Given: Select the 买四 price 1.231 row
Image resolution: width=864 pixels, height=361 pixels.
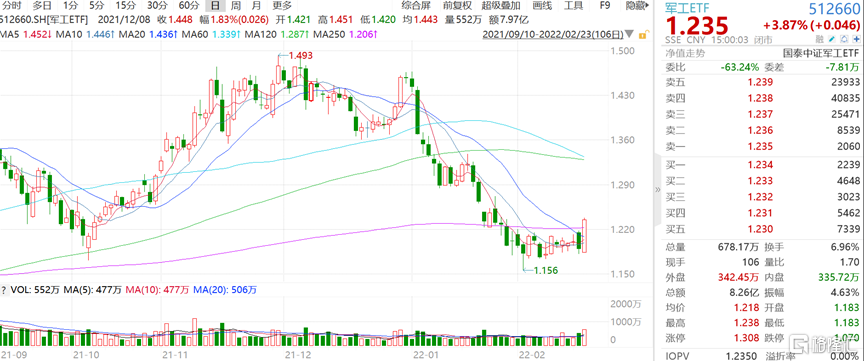Looking at the screenshot, I should 762,212.
